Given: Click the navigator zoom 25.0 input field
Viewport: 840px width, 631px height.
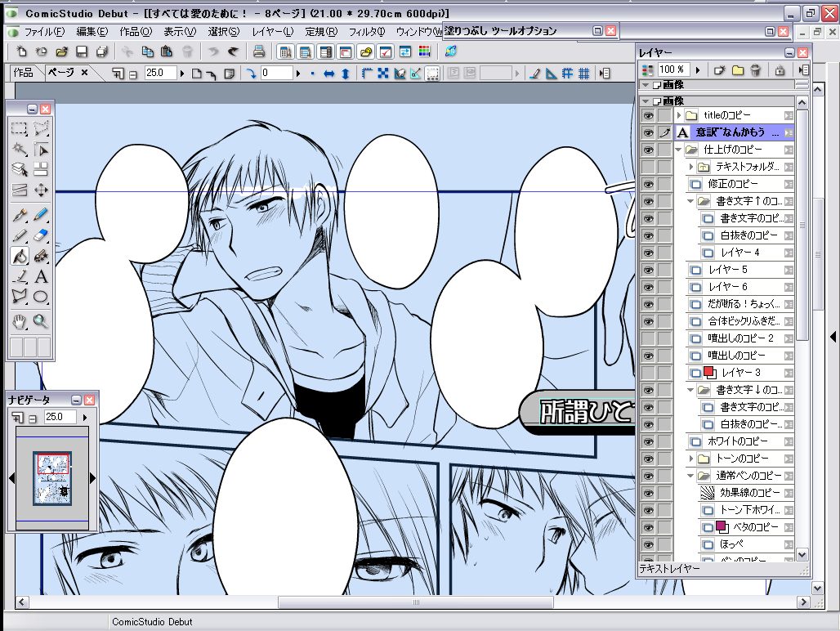Looking at the screenshot, I should pyautogui.click(x=60, y=417).
